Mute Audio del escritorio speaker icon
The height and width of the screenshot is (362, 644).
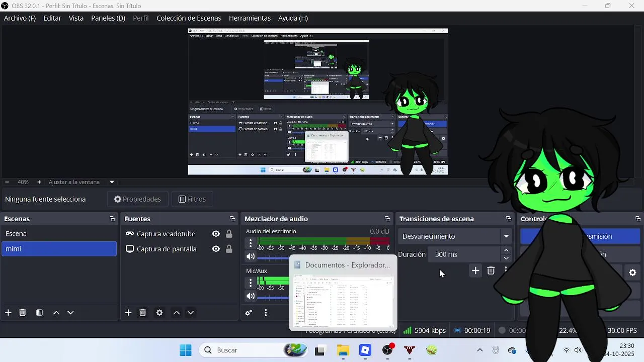point(250,256)
